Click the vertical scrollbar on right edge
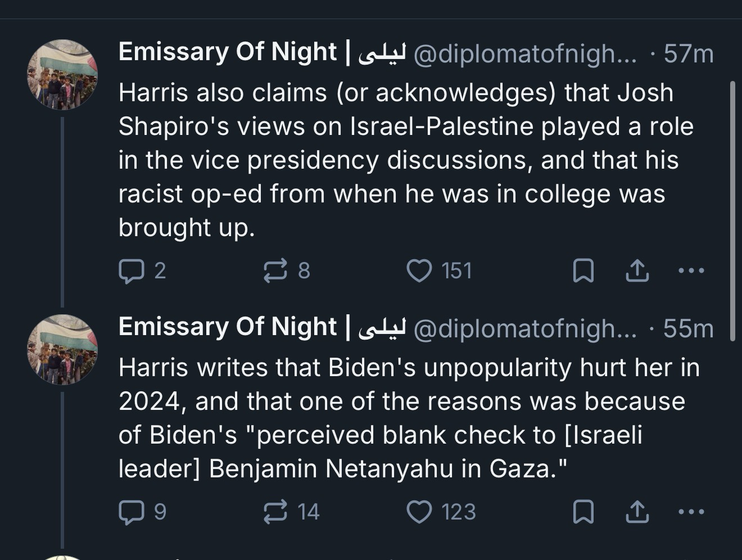The height and width of the screenshot is (560, 742). [732, 211]
